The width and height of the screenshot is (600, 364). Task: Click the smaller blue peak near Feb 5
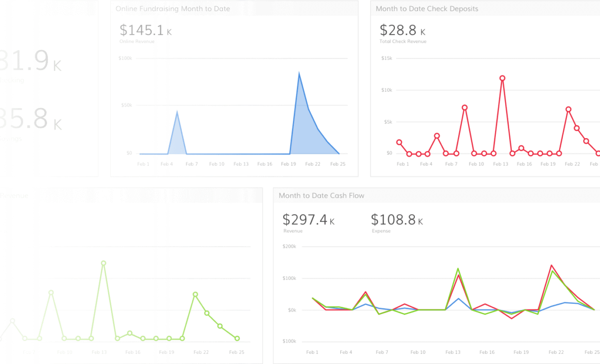[x=177, y=112]
